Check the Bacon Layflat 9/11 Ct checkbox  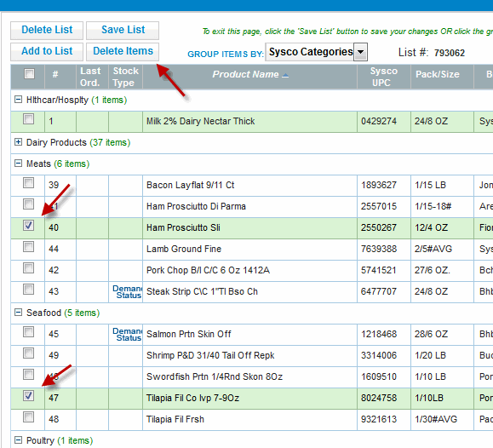pyautogui.click(x=29, y=183)
